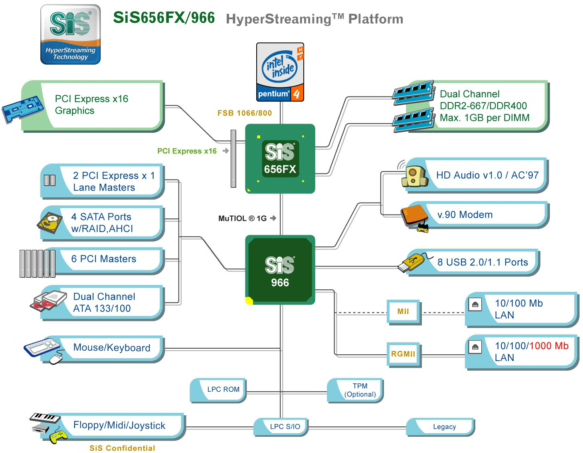Select the RGMII interface box
Viewport: 583px width, 453px height.
click(x=404, y=354)
